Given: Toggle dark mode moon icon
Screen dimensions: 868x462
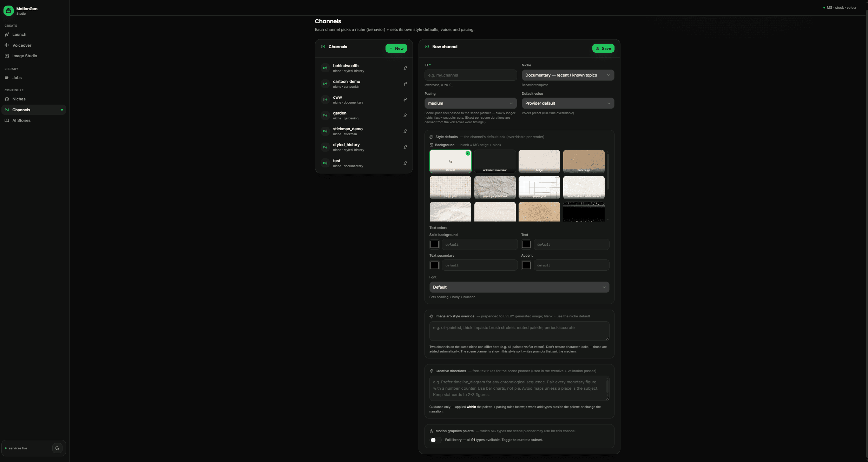Looking at the screenshot, I should [x=58, y=448].
